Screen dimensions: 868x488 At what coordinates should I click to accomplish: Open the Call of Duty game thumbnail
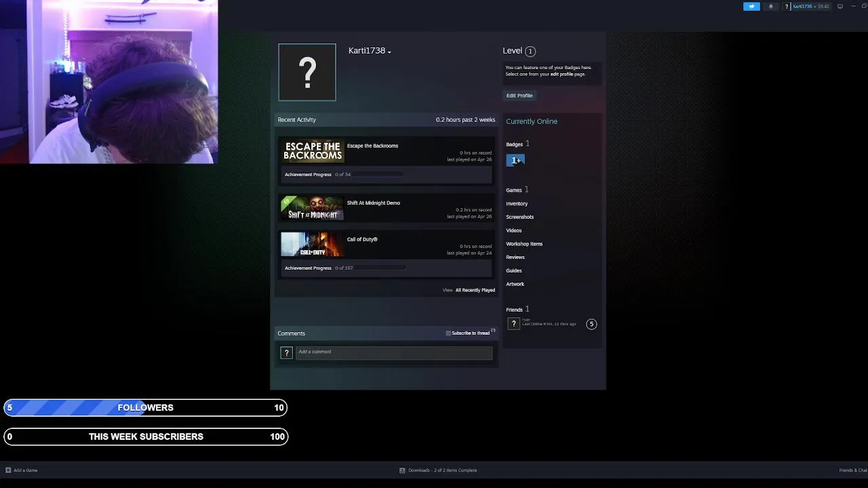pos(313,245)
